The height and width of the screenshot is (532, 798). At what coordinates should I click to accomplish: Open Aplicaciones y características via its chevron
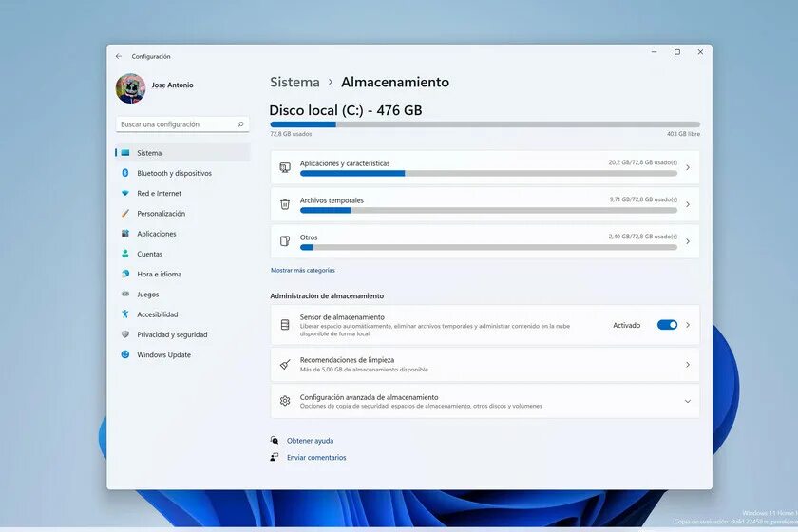point(688,167)
